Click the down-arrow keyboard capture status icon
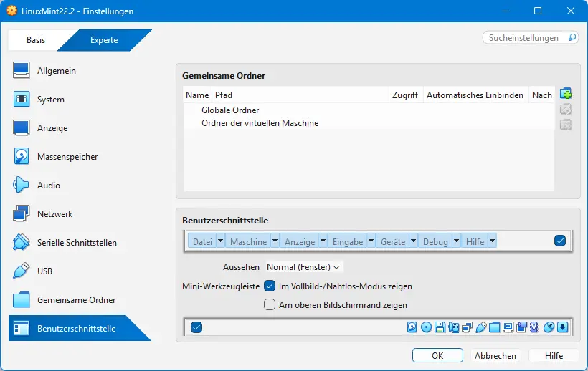Image resolution: width=588 pixels, height=371 pixels. point(563,327)
